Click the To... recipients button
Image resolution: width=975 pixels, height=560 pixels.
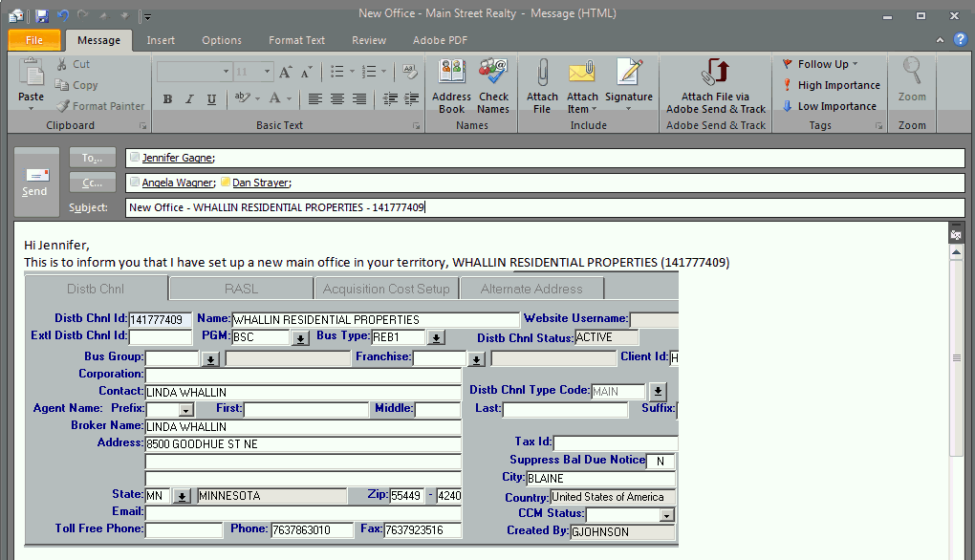coord(92,158)
